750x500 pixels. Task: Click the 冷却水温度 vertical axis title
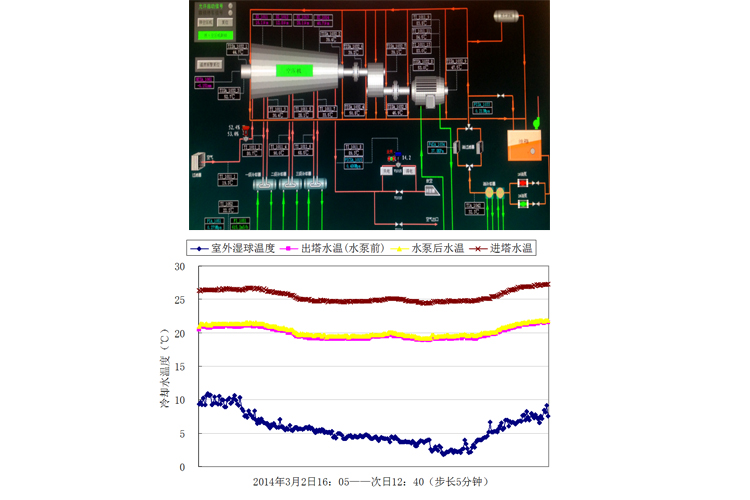pyautogui.click(x=163, y=368)
